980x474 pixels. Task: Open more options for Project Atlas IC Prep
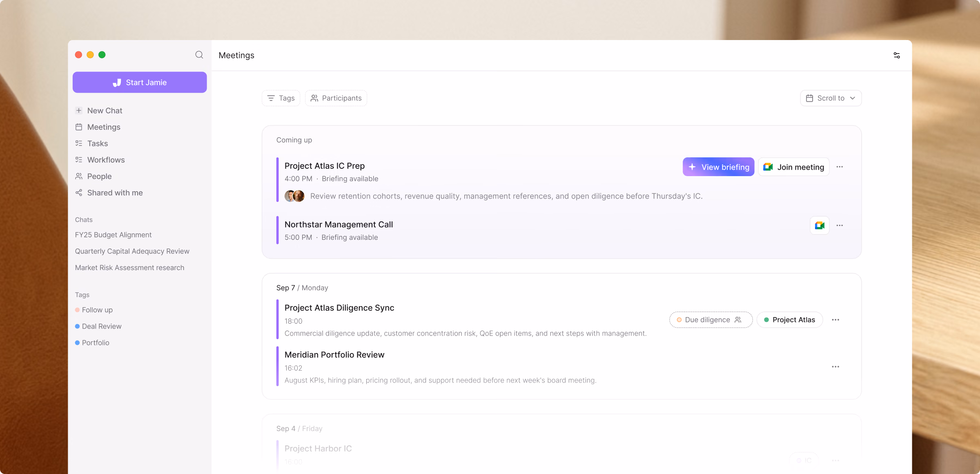pos(840,167)
